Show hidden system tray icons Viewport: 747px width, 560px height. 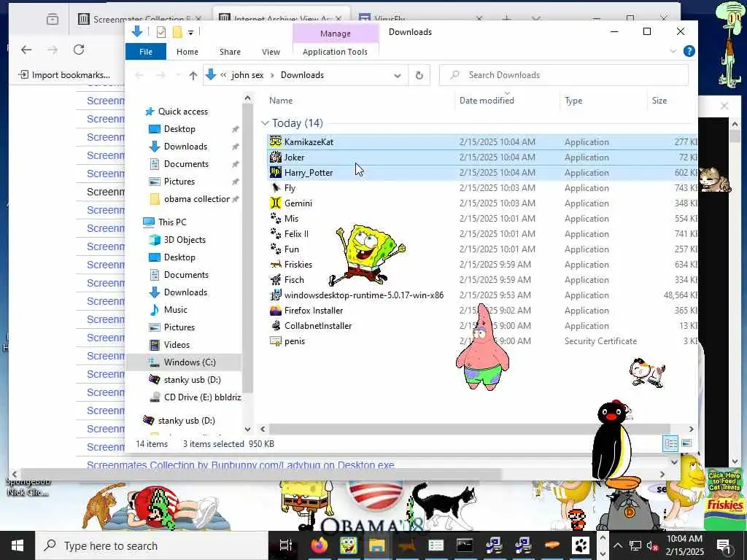click(x=618, y=545)
